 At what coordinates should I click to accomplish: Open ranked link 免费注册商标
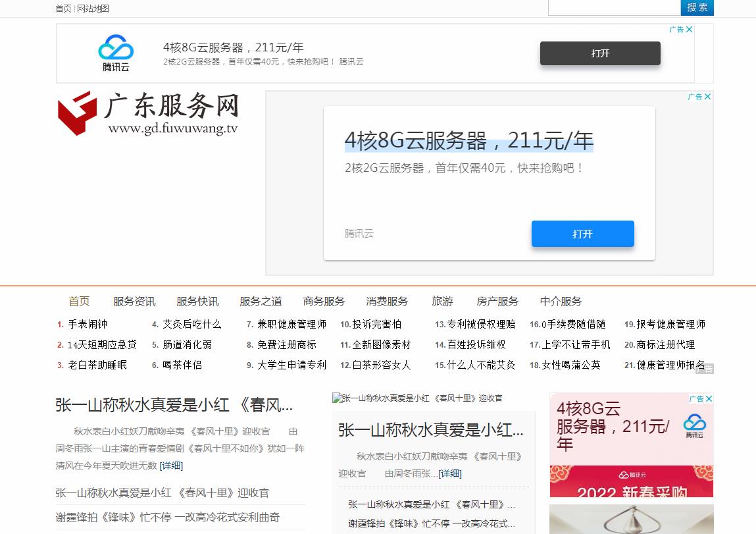(287, 344)
